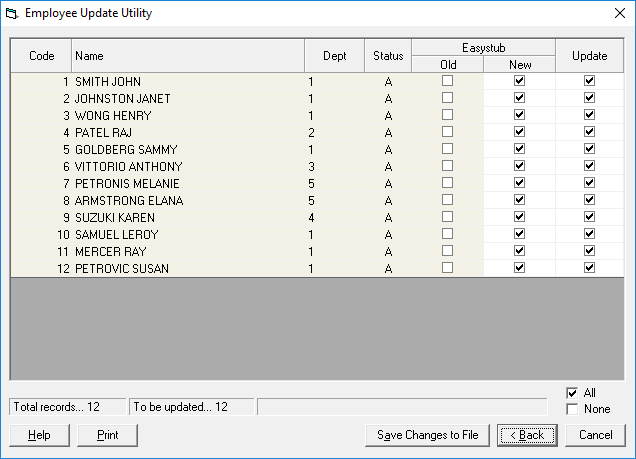Uncheck Update box for PATEL RAJ
Image resolution: width=636 pixels, height=459 pixels.
(x=589, y=132)
